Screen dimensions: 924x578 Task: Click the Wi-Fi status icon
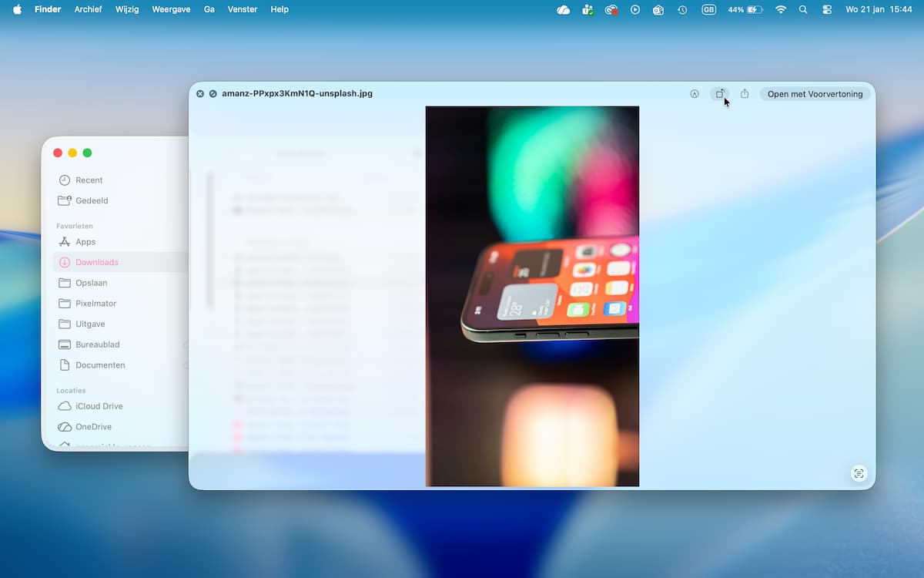click(781, 9)
